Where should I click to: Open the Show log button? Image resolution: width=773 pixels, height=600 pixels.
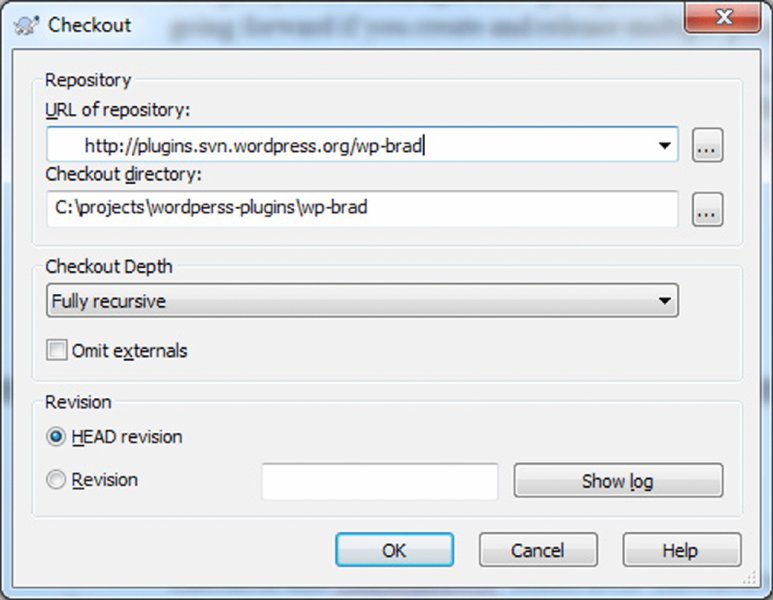(x=618, y=480)
